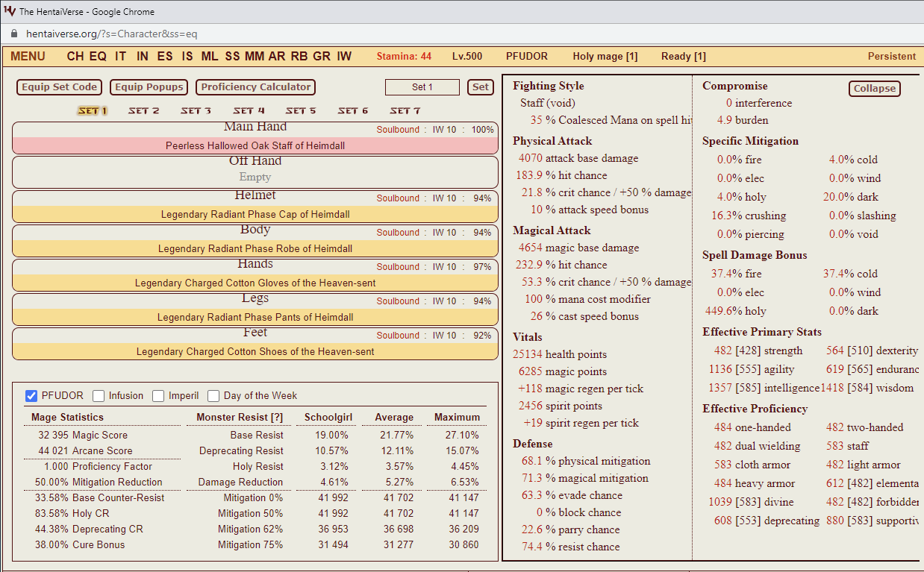
Task: Collapse the stats panel with Collapse button
Action: [x=875, y=88]
